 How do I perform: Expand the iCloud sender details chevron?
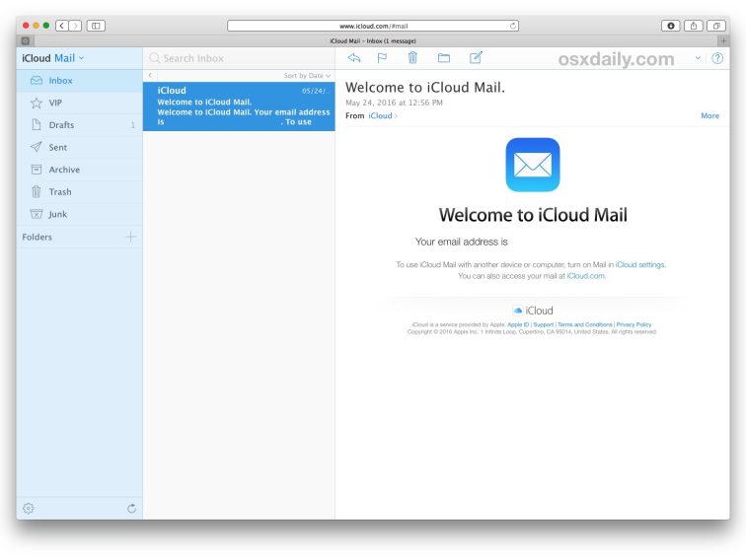pyautogui.click(x=396, y=116)
